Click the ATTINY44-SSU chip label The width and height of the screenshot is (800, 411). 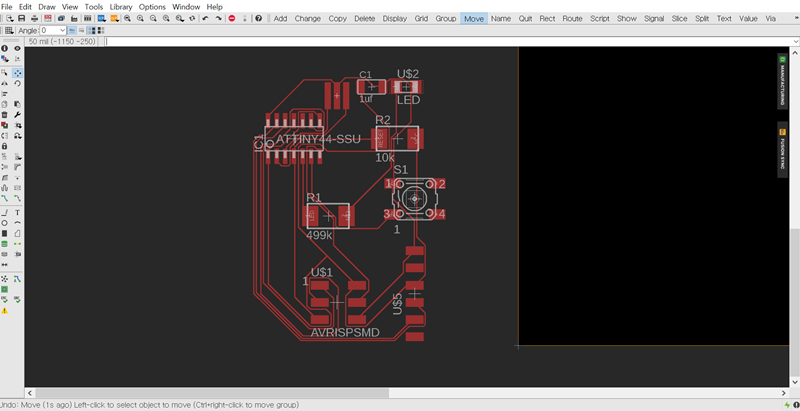click(x=318, y=139)
